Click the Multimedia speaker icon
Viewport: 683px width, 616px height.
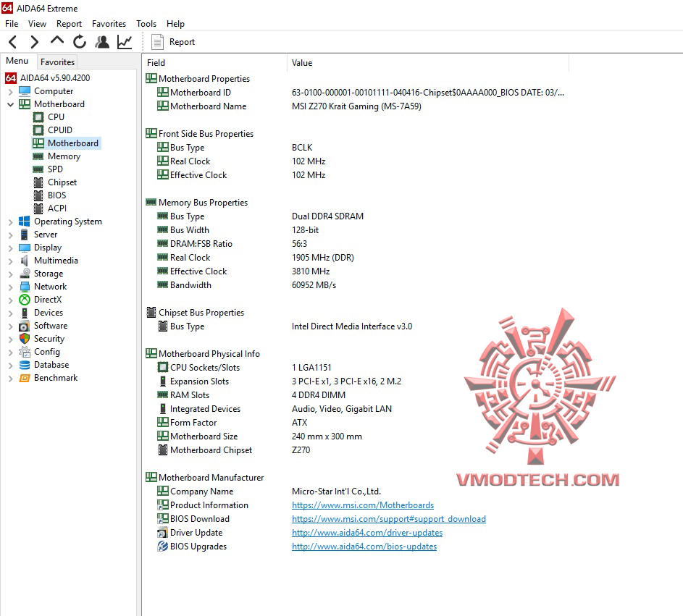(25, 261)
